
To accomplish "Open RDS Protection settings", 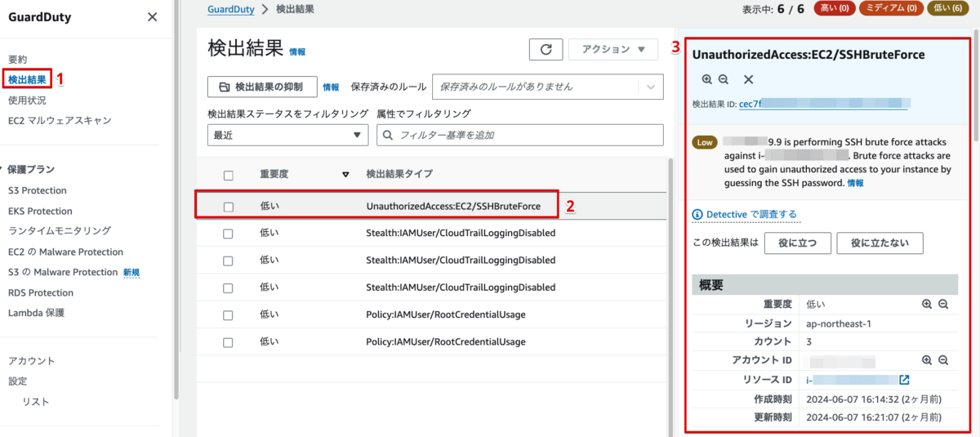I will click(41, 292).
